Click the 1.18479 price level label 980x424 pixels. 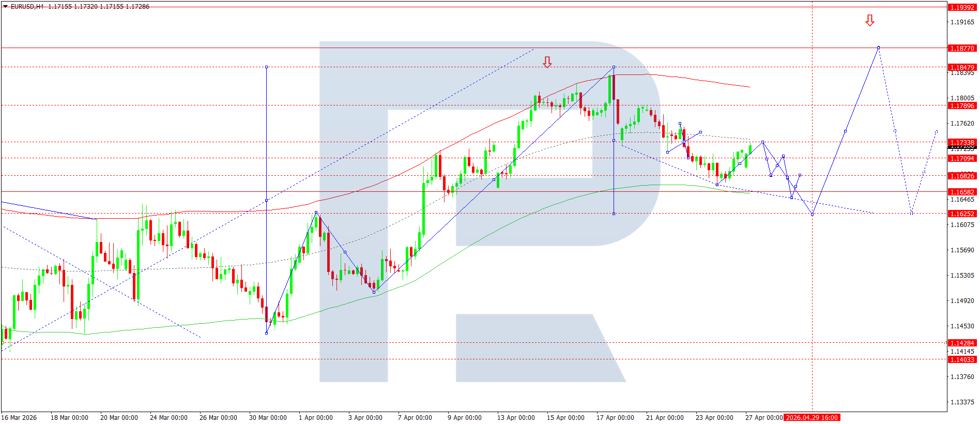click(x=961, y=67)
